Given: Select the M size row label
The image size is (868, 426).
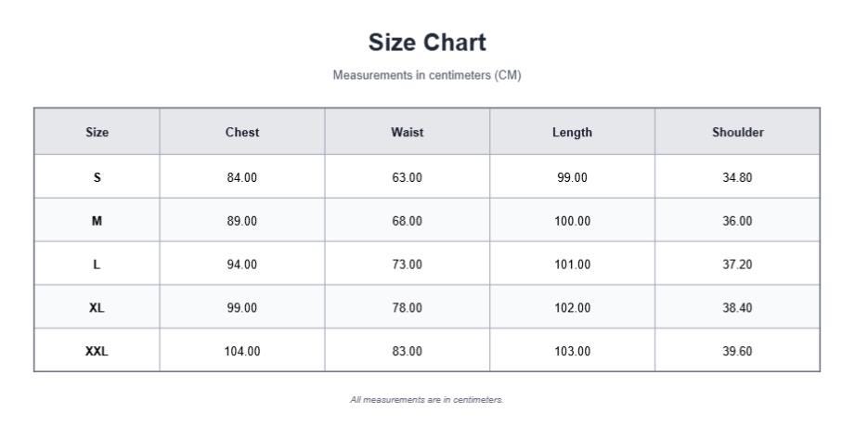Looking at the screenshot, I should (x=97, y=221).
